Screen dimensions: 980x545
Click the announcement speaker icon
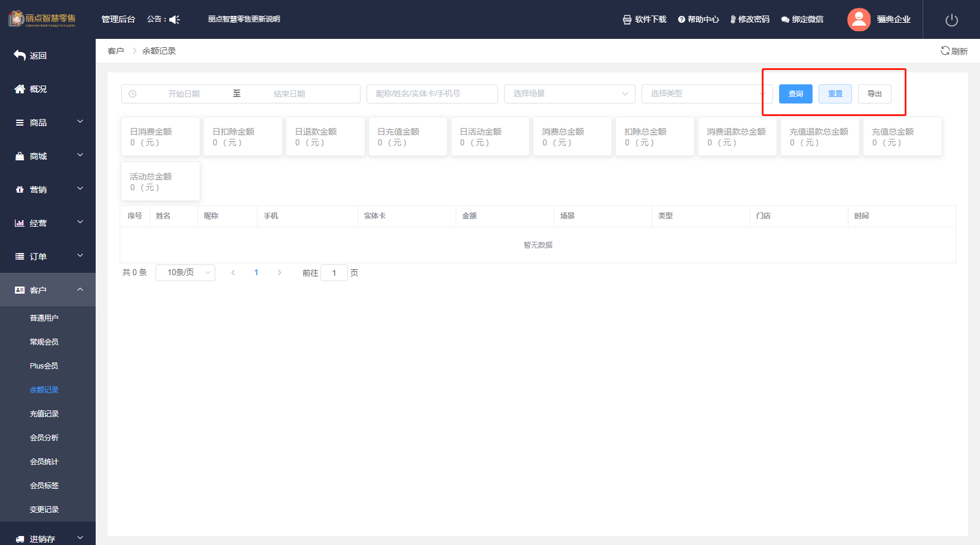click(x=175, y=20)
